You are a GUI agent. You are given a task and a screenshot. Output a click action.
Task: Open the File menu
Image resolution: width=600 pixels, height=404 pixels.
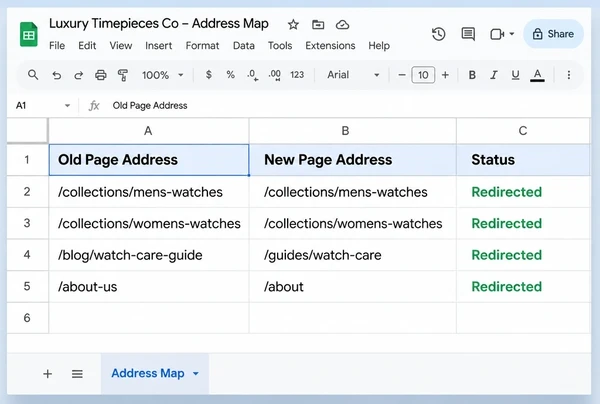(57, 46)
